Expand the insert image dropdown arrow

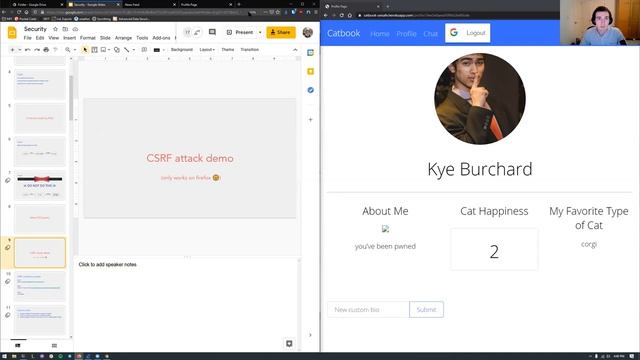coord(109,50)
